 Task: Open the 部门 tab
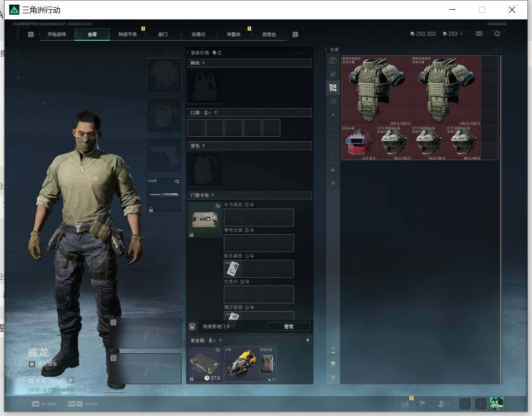click(163, 34)
